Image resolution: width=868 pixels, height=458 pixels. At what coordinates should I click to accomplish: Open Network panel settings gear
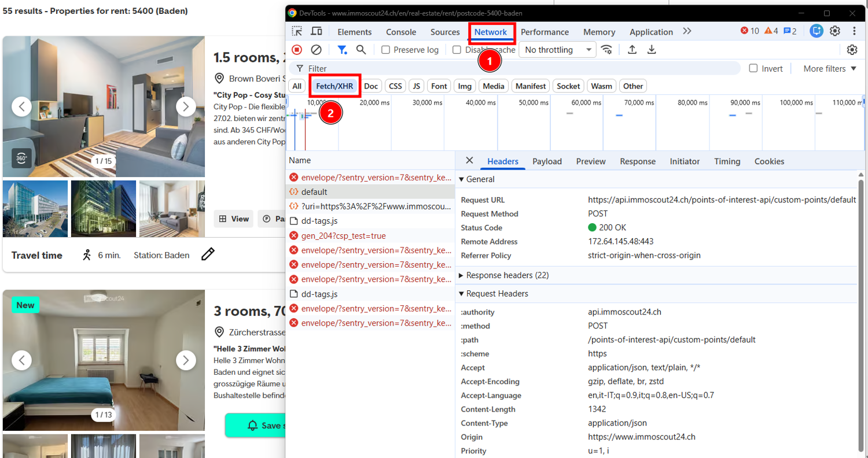click(x=852, y=50)
